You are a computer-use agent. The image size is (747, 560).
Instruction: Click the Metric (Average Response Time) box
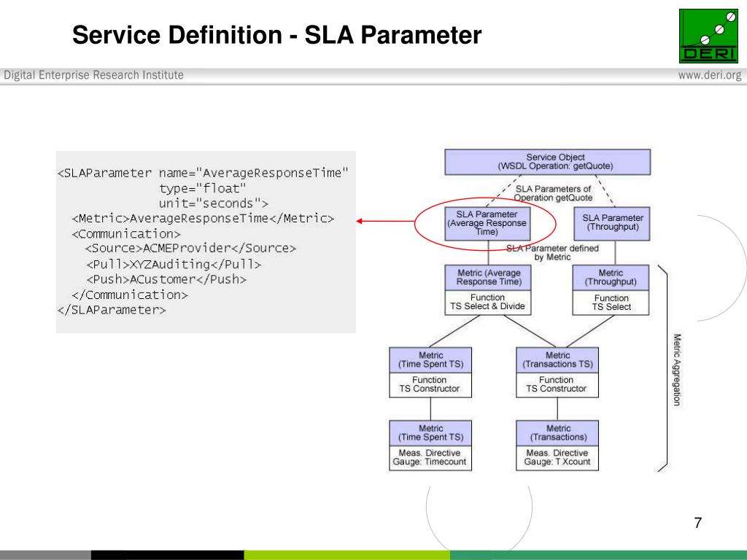[x=488, y=278]
